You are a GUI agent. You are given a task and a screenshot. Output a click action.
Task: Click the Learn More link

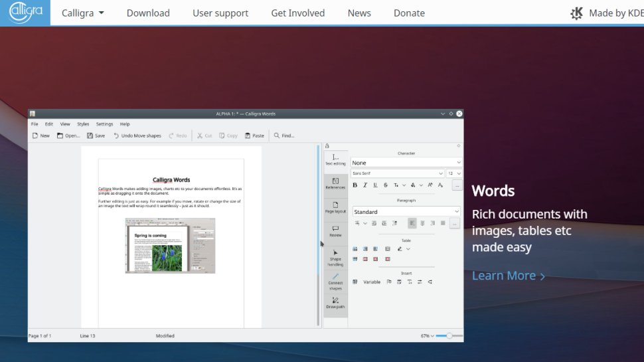[509, 276]
